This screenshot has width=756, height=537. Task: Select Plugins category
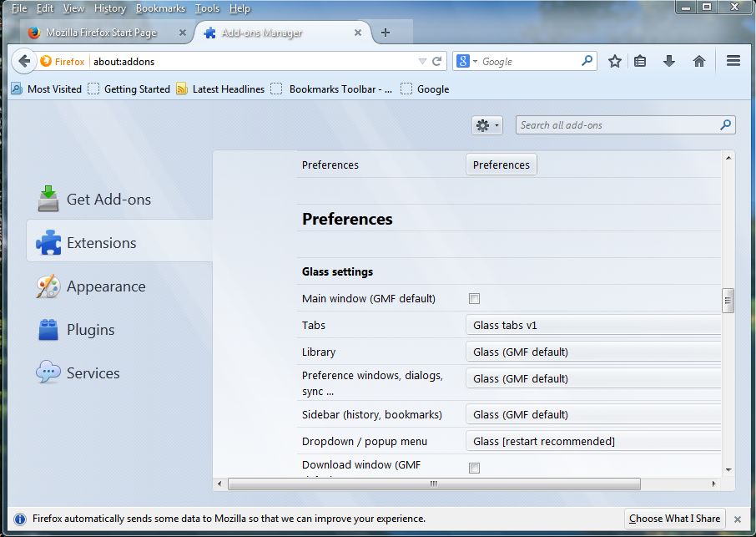pos(119,330)
